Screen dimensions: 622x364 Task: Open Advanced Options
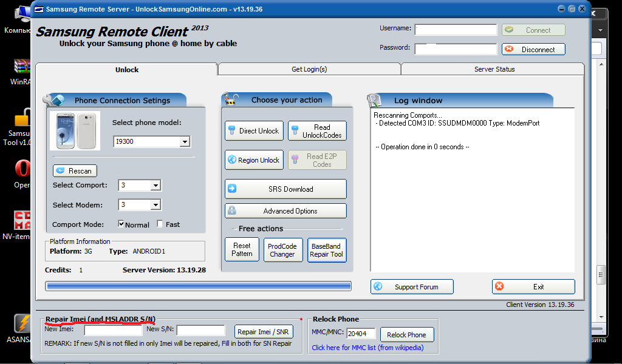tap(285, 211)
